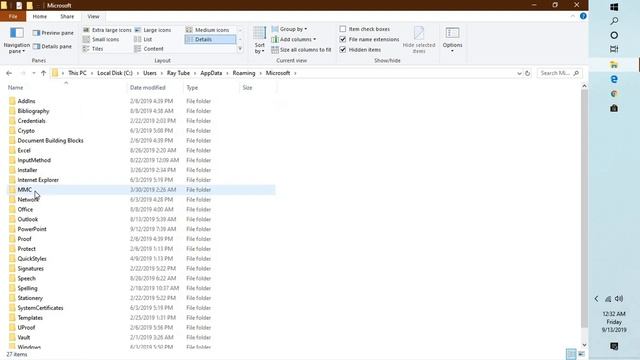Sort by the Name column header

click(16, 87)
